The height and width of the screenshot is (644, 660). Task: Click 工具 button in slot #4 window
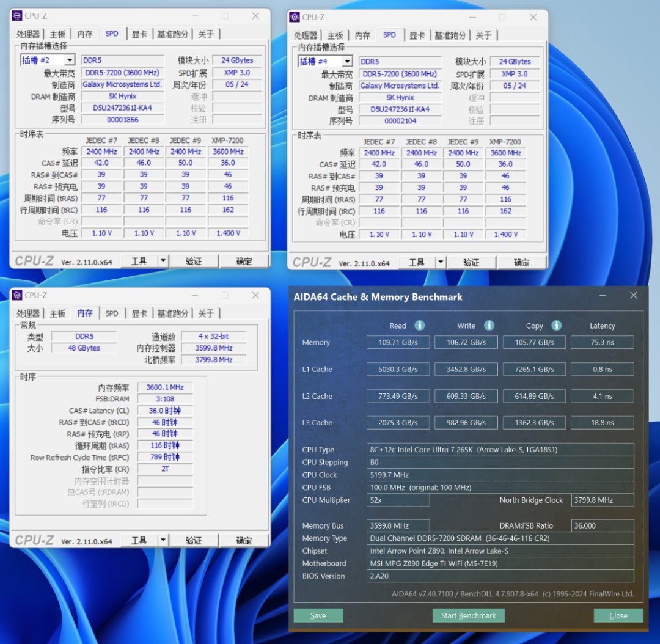417,262
